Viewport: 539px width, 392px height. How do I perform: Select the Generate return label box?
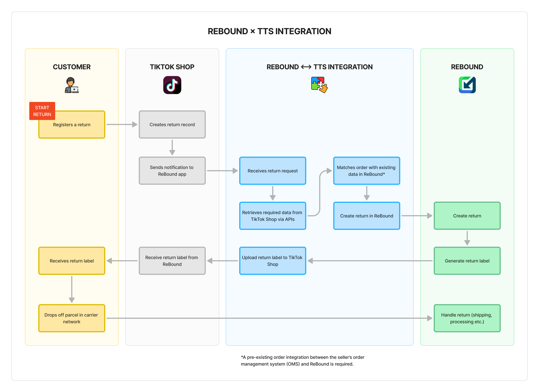pos(467,261)
